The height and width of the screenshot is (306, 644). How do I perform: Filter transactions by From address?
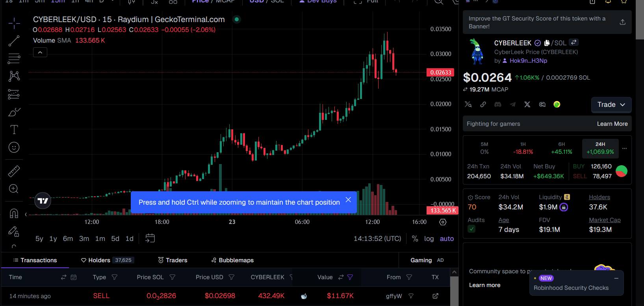[409, 277]
